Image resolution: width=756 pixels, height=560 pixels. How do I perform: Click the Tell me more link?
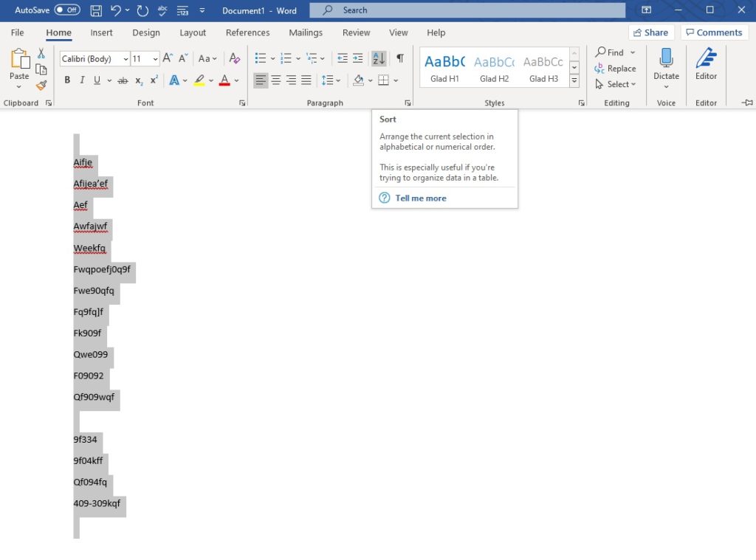[x=420, y=198]
